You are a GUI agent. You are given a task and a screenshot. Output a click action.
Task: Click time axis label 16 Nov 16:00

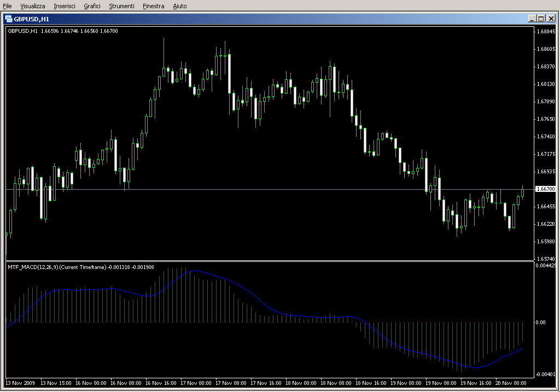161,383
